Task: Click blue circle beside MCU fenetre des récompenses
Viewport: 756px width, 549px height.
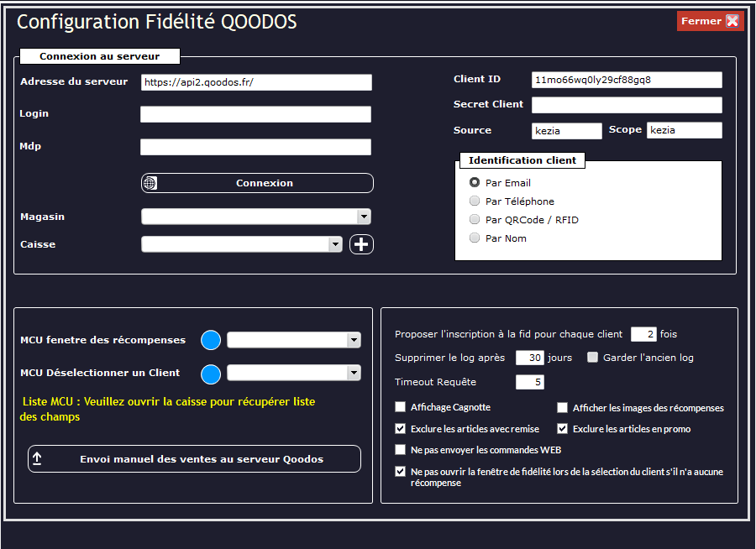Action: [211, 340]
